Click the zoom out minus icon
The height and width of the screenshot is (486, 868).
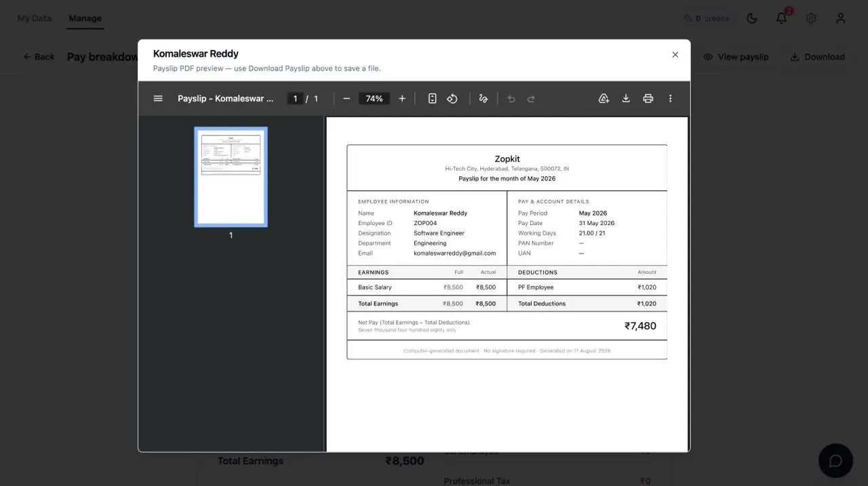pyautogui.click(x=347, y=98)
